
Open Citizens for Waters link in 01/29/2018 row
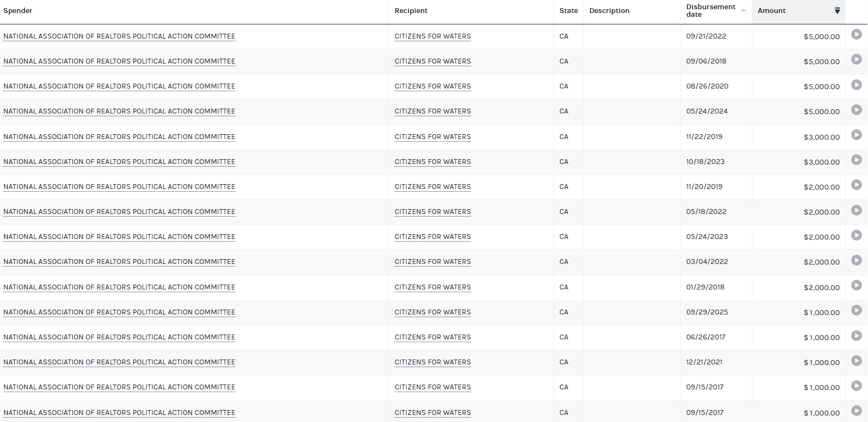(x=432, y=287)
